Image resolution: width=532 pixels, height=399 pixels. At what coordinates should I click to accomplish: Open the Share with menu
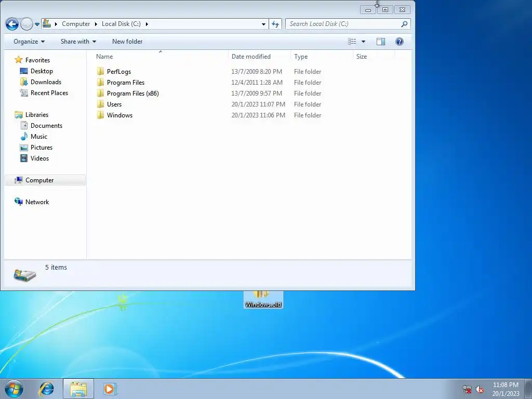click(78, 42)
